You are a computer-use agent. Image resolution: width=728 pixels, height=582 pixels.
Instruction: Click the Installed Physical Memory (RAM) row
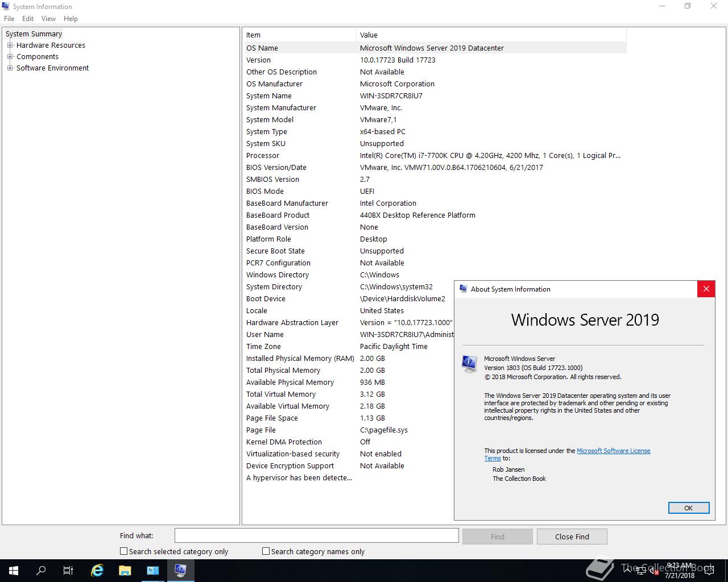349,358
